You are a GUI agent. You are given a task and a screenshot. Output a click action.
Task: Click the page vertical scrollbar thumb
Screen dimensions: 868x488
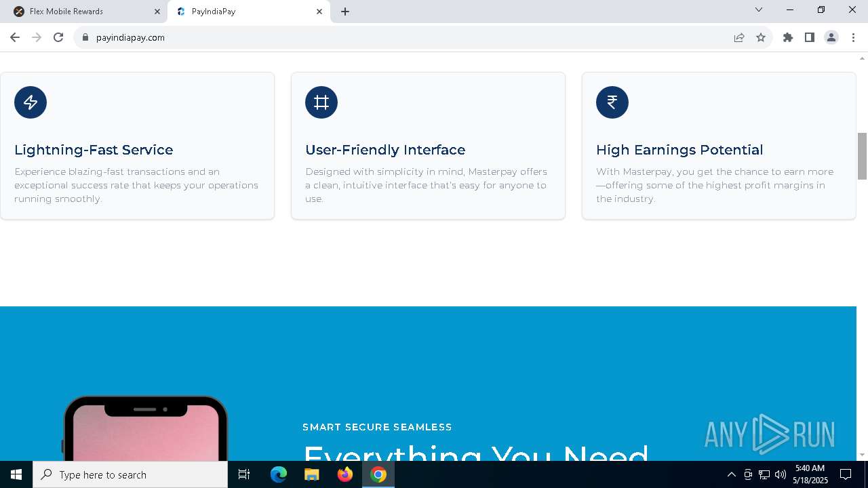(863, 156)
